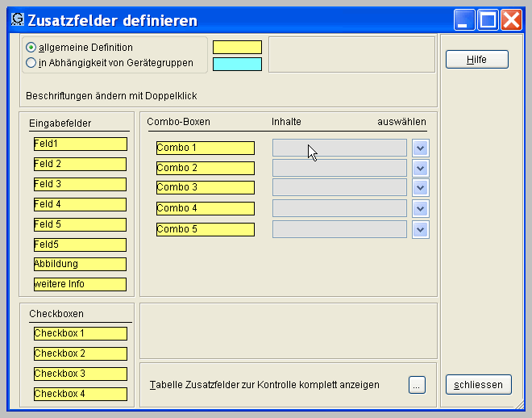This screenshot has width=532, height=418.
Task: Open the Combo 3 dropdown arrow
Action: pyautogui.click(x=420, y=187)
